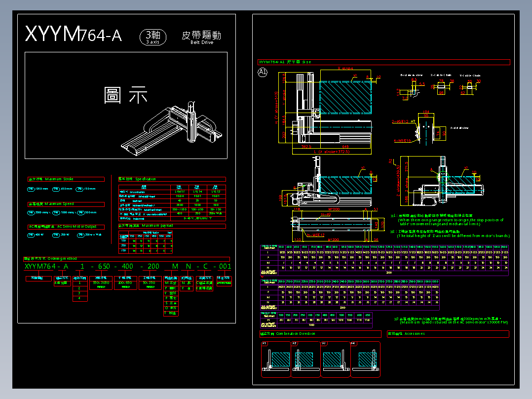Select the Accessories header box
Viewport: 532px width, 399px height.
[x=448, y=334]
